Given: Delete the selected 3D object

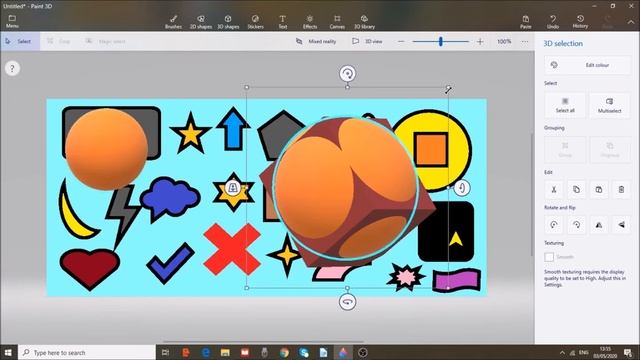Looking at the screenshot, I should coord(621,189).
